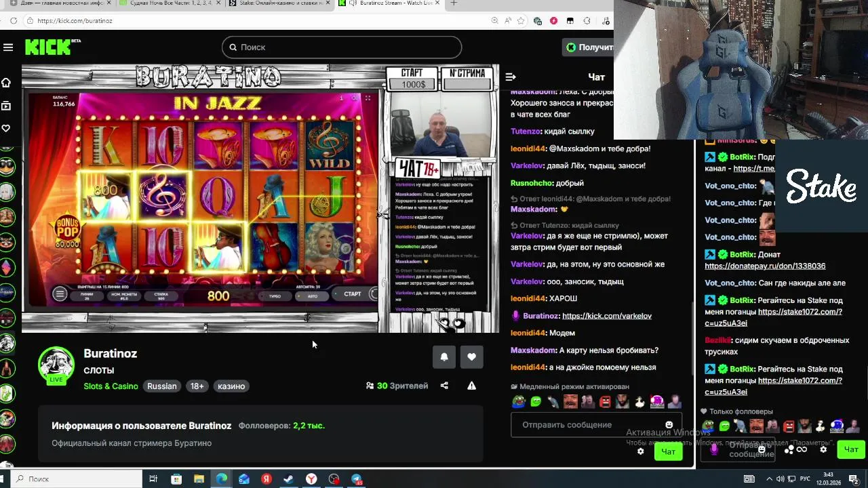Close the Дзен browser tab
The height and width of the screenshot is (488, 868).
point(107,3)
